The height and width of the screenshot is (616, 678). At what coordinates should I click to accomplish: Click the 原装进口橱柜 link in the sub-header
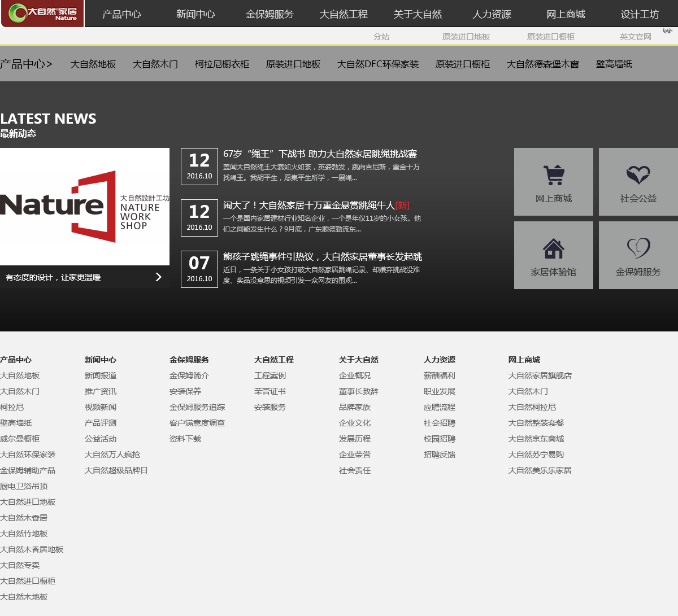(551, 37)
